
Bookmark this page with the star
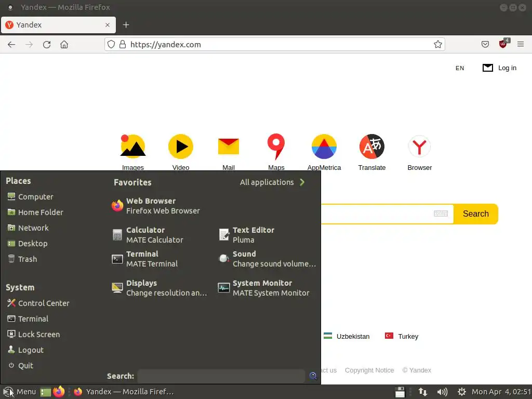[x=437, y=45]
